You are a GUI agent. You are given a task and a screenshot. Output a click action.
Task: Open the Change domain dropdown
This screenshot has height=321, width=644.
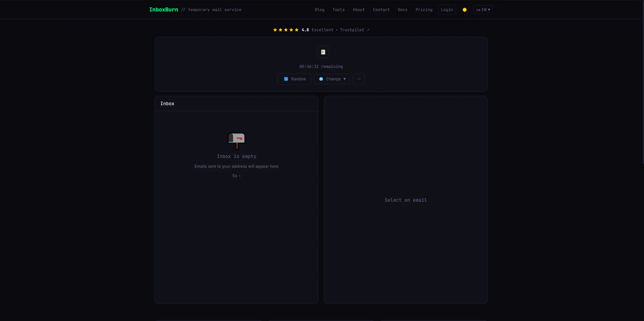(332, 79)
